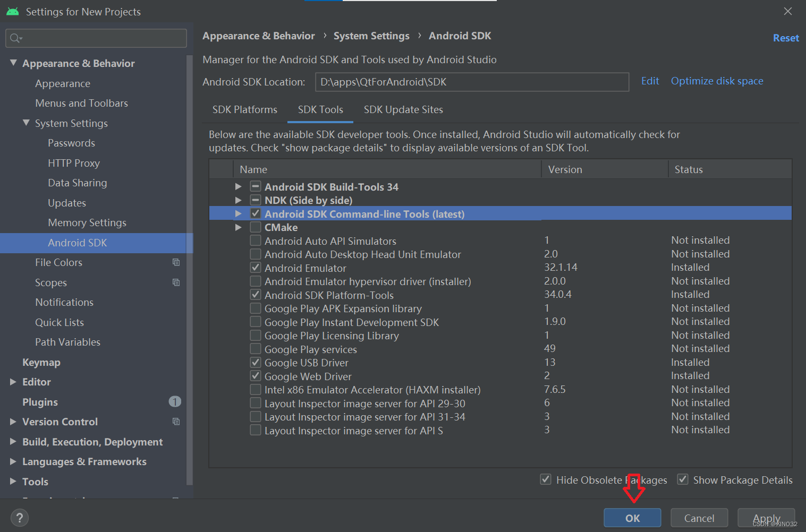
Task: Check Android Auto Desktop Head Unit Emulator
Action: [256, 254]
